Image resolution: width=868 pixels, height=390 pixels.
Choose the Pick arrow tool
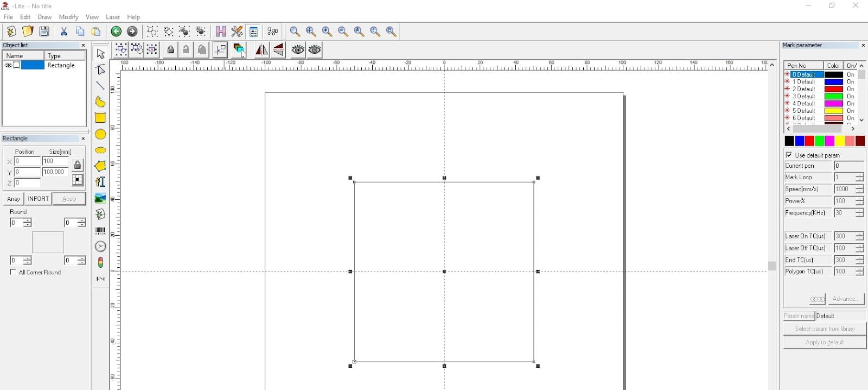coord(100,54)
